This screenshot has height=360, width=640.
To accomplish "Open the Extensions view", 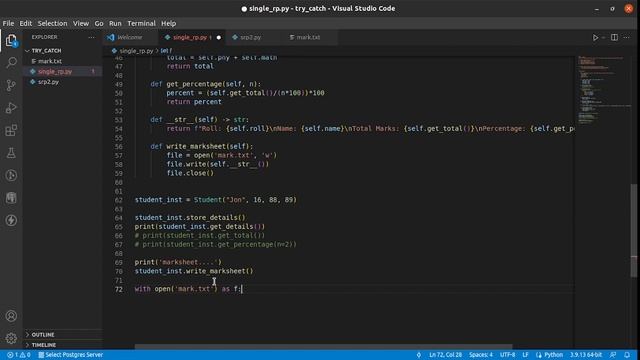I will point(11,131).
